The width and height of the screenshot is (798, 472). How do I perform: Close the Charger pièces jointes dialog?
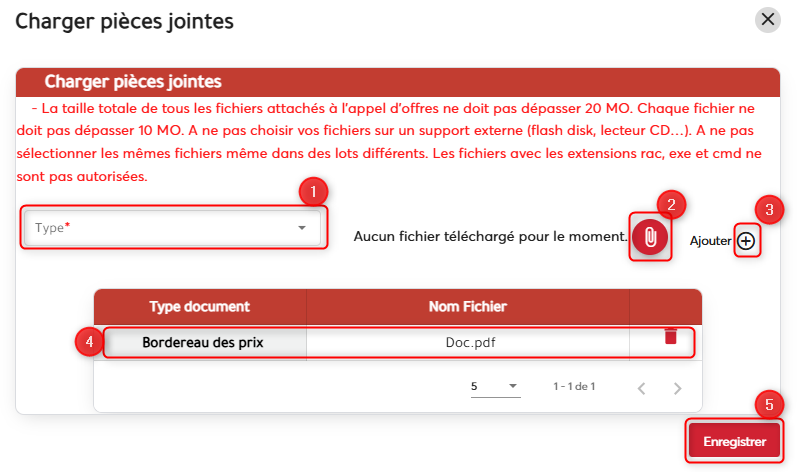click(768, 19)
